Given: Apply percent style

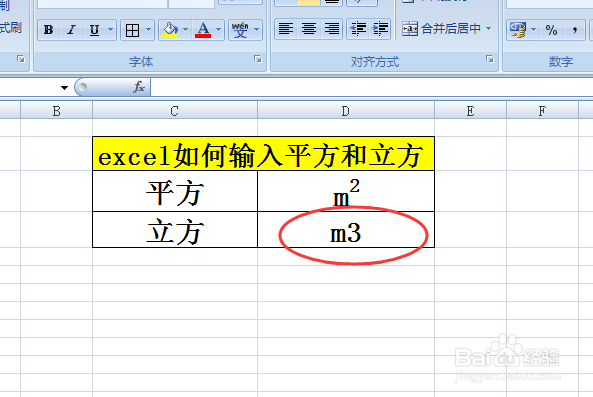Looking at the screenshot, I should (551, 30).
